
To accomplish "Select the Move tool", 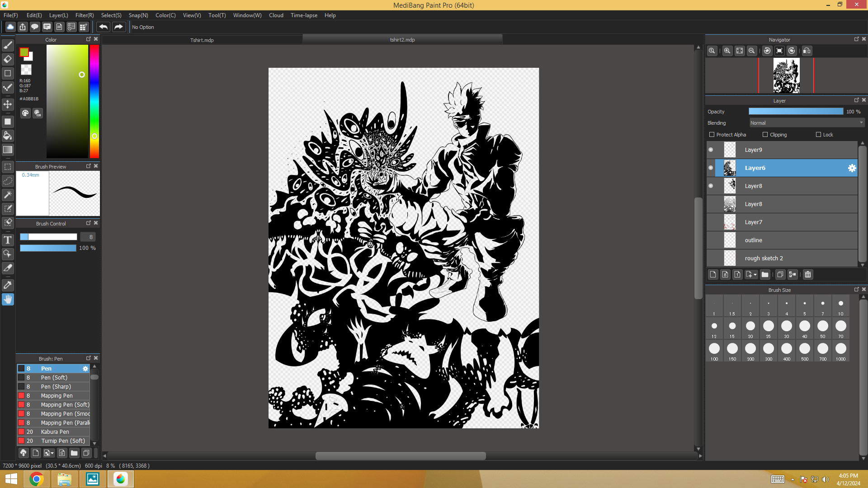I will click(x=8, y=104).
